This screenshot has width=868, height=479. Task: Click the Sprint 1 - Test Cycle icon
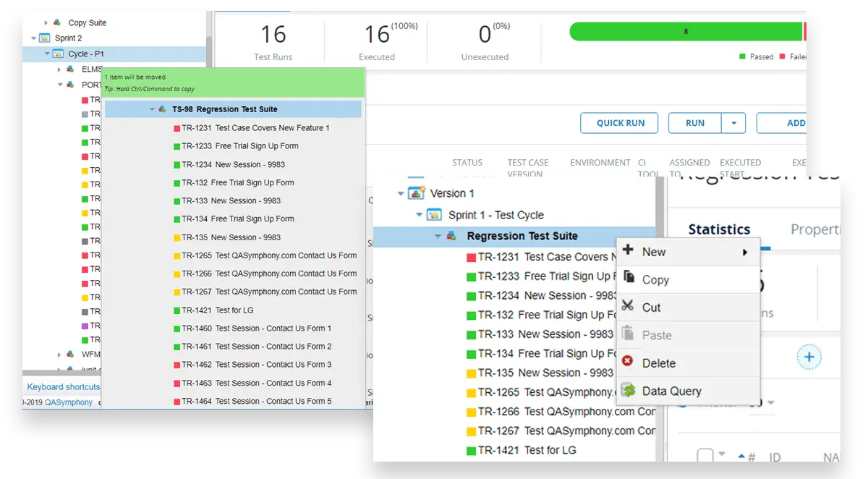click(434, 215)
